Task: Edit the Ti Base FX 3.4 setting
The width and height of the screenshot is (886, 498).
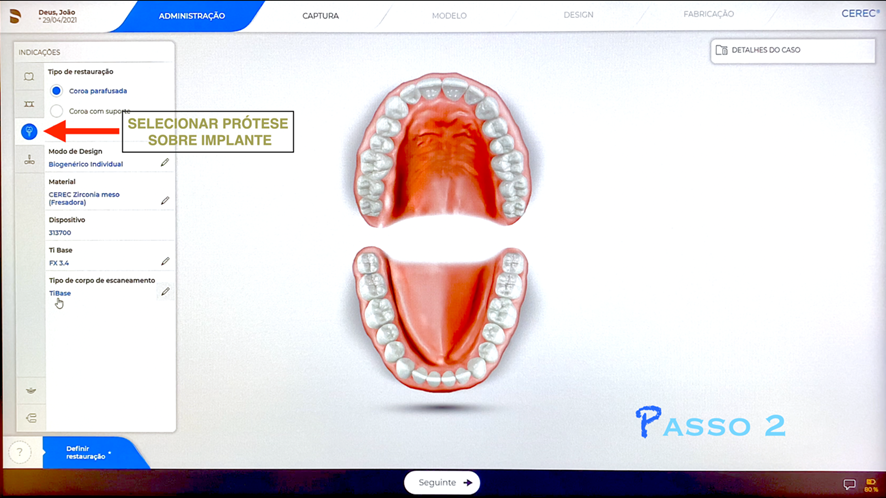Action: tap(165, 261)
